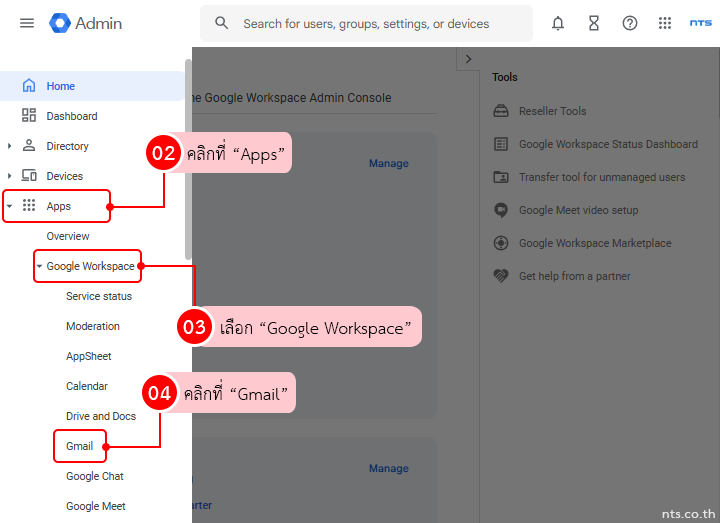Open the notifications bell

point(557,23)
